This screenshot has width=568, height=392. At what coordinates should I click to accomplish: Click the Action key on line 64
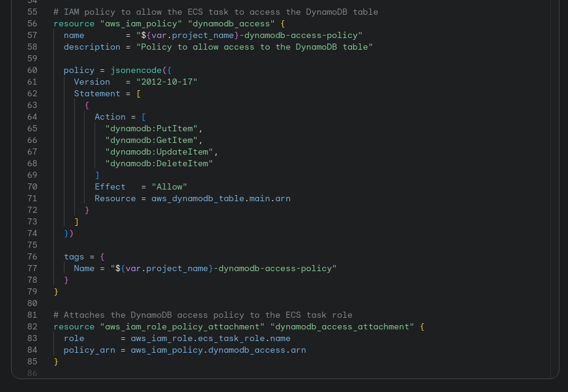pyautogui.click(x=110, y=117)
